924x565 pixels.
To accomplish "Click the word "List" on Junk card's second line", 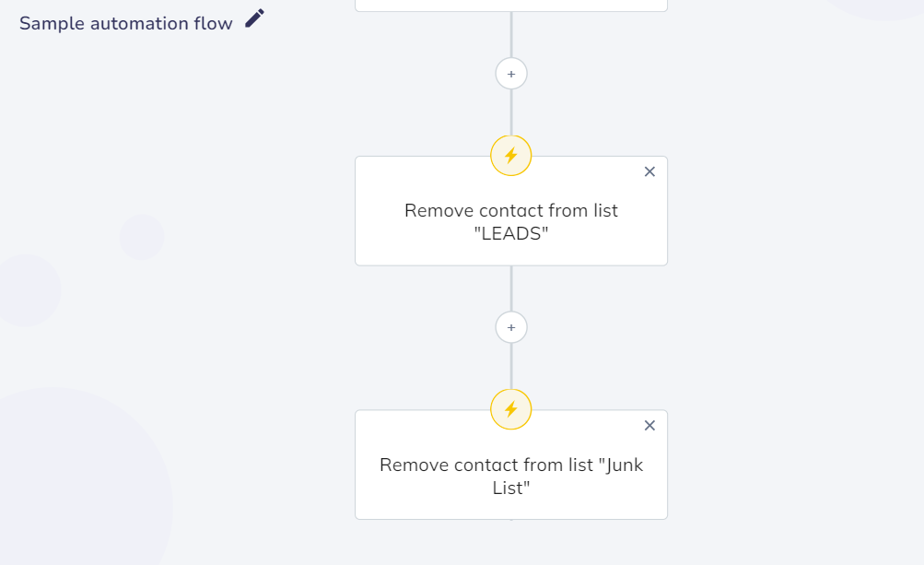I will pos(508,488).
